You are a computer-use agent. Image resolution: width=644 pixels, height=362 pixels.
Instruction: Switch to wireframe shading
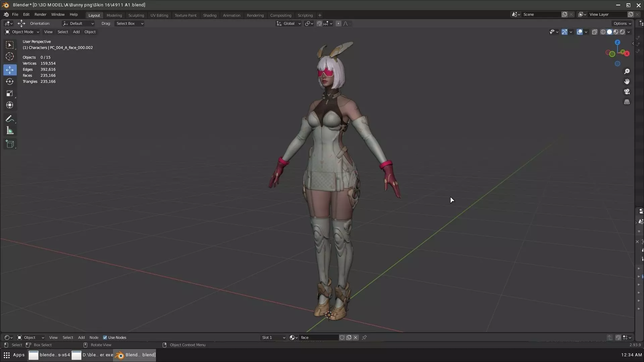point(603,32)
